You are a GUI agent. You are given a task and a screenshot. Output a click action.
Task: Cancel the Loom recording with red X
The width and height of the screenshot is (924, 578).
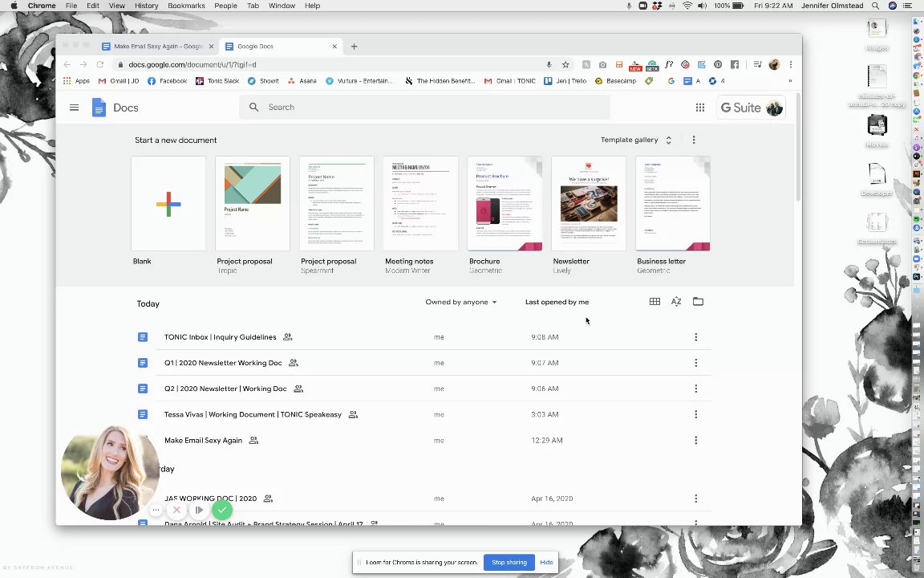176,511
